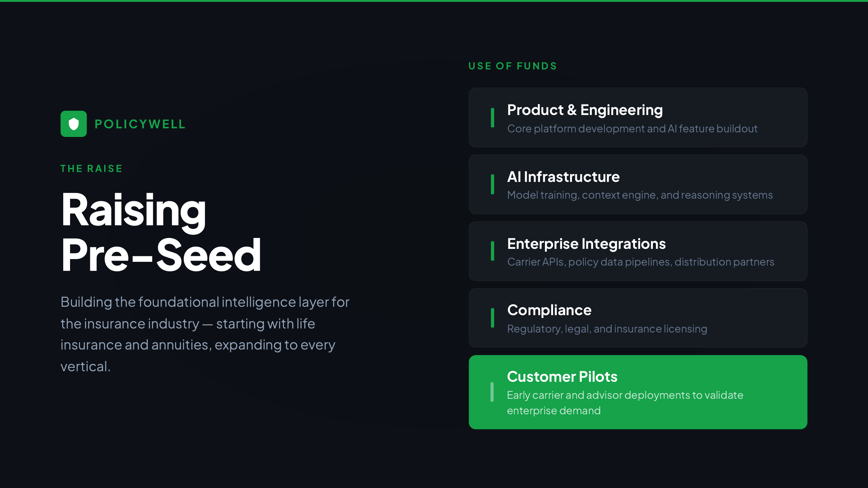Click the green accent bar beside AI Infrastructure
The width and height of the screenshot is (868, 488).
point(492,184)
